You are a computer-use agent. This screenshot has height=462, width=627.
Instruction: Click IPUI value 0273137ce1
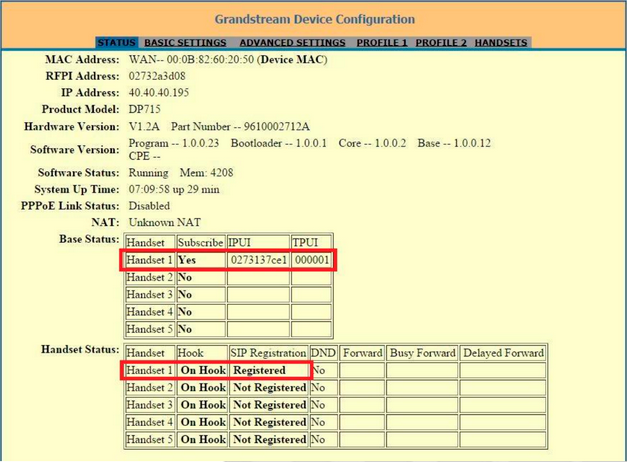[x=259, y=260]
